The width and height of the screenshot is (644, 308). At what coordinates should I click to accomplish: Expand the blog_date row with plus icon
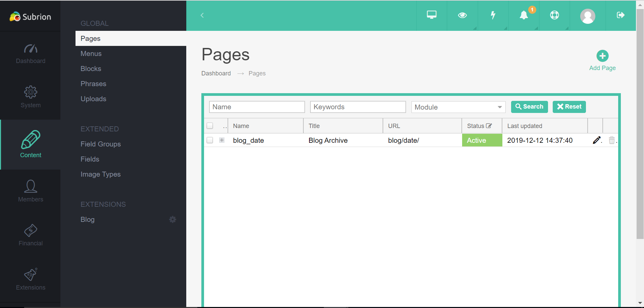[221, 140]
